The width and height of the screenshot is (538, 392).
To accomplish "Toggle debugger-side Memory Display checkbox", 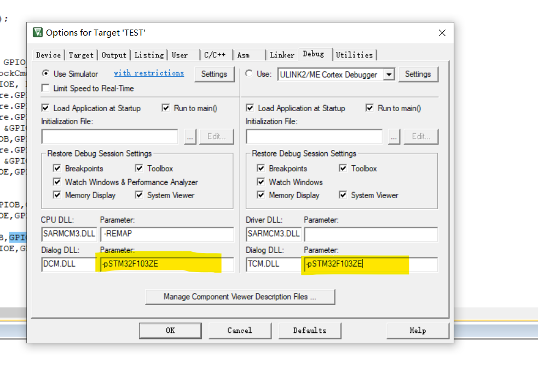I will tap(261, 195).
